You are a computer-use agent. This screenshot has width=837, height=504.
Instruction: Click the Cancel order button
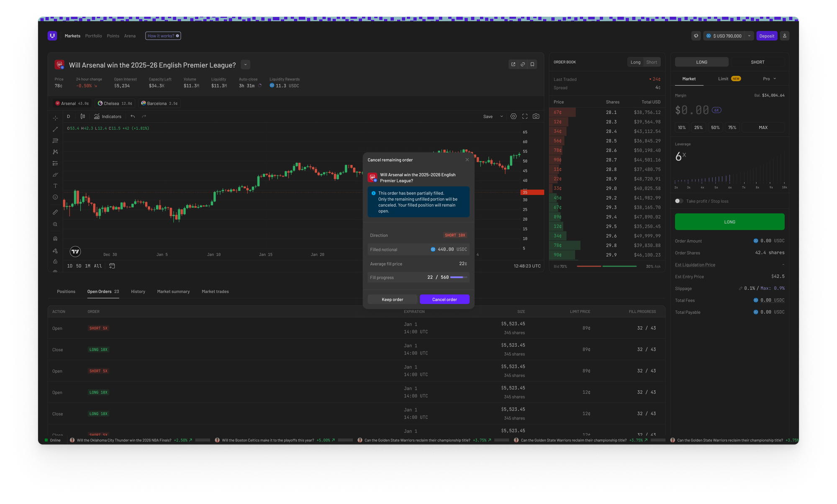coord(444,299)
